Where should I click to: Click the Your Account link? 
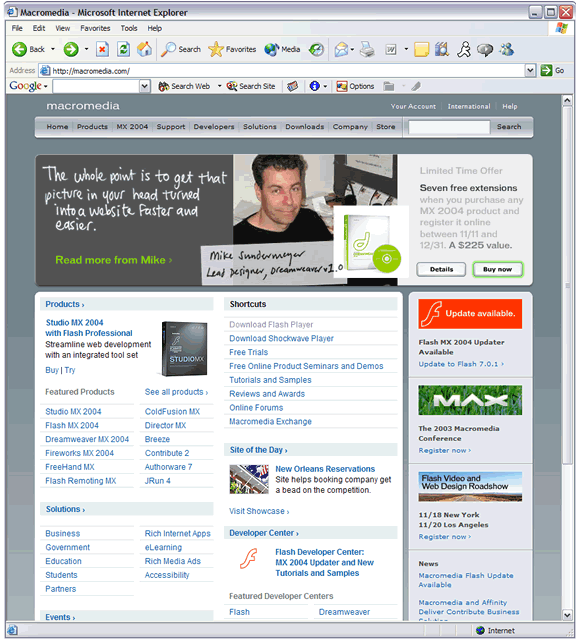pos(413,106)
